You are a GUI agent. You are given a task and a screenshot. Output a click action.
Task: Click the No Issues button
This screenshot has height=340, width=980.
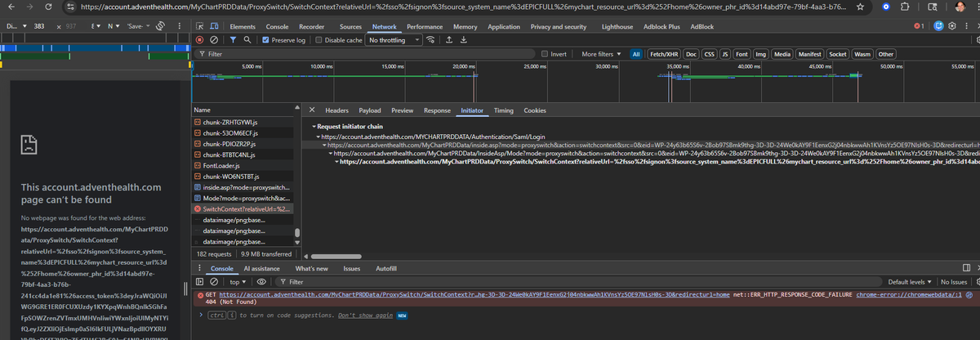click(x=955, y=282)
